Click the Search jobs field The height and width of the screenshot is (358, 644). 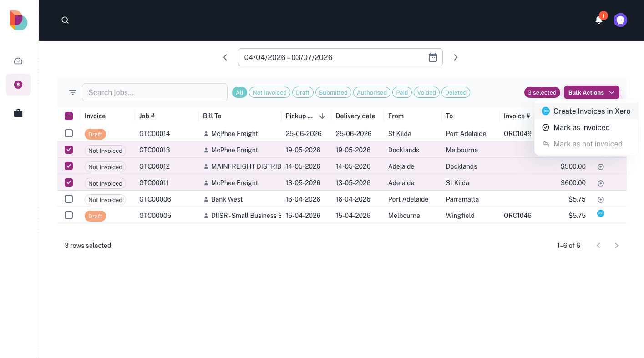[155, 92]
